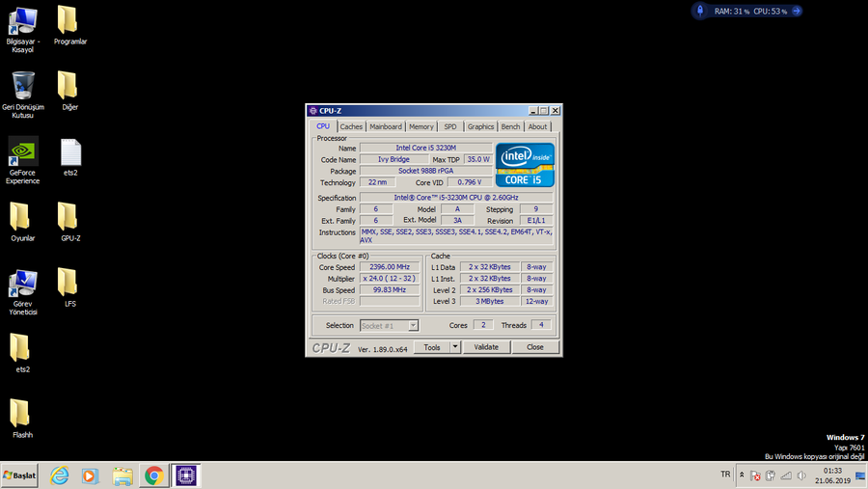The height and width of the screenshot is (489, 868).
Task: Open File Explorer from taskbar
Action: 122,475
